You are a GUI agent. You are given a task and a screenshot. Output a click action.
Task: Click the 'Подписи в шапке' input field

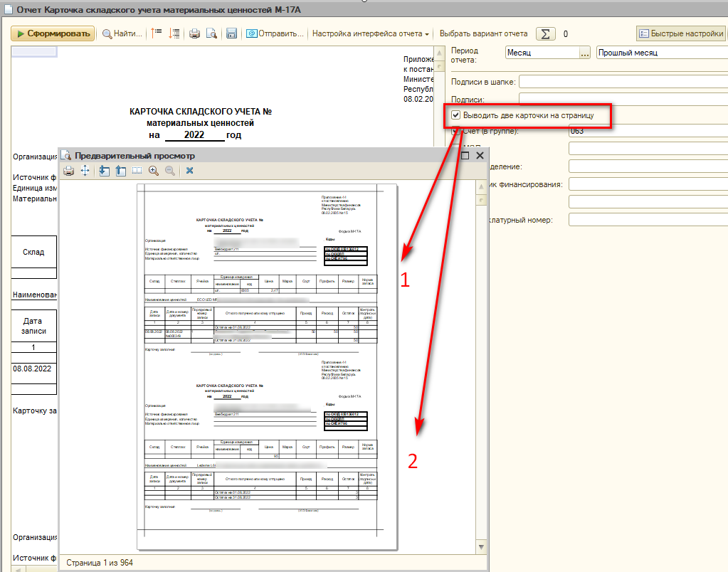pos(623,82)
